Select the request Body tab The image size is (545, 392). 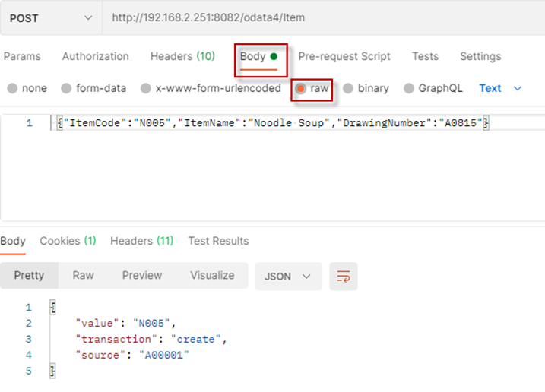[259, 57]
